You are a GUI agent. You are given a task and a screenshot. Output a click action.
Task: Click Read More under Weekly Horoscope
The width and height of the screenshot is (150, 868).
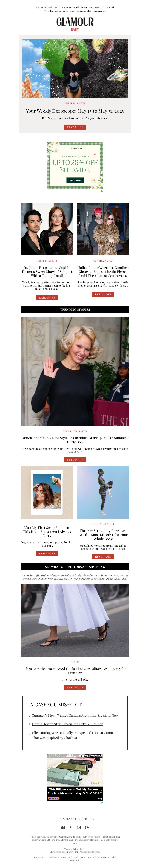[75, 127]
